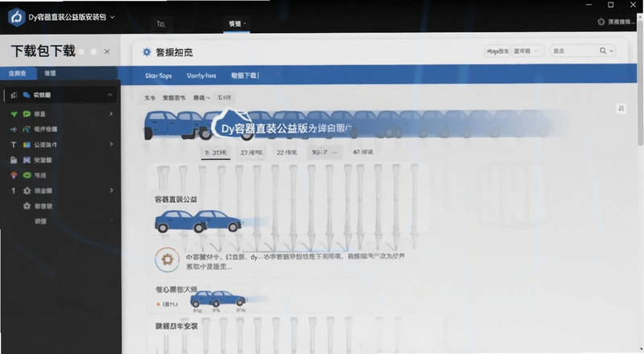
Task: Click the gray document icon in sidebar
Action: coord(14,160)
